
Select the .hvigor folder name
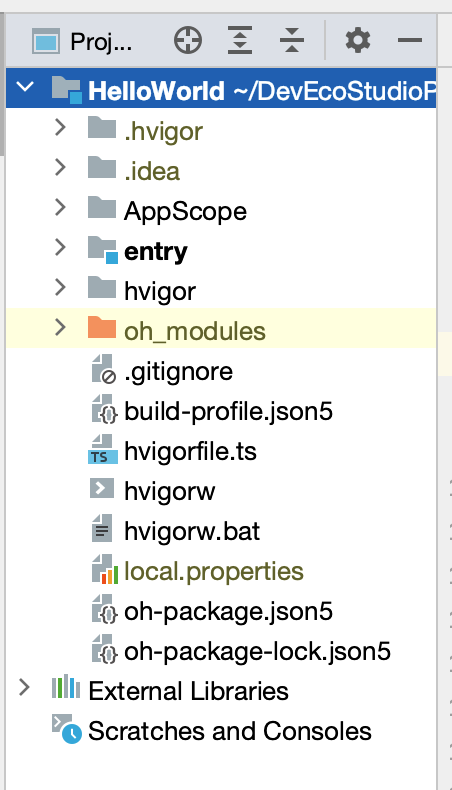point(163,131)
